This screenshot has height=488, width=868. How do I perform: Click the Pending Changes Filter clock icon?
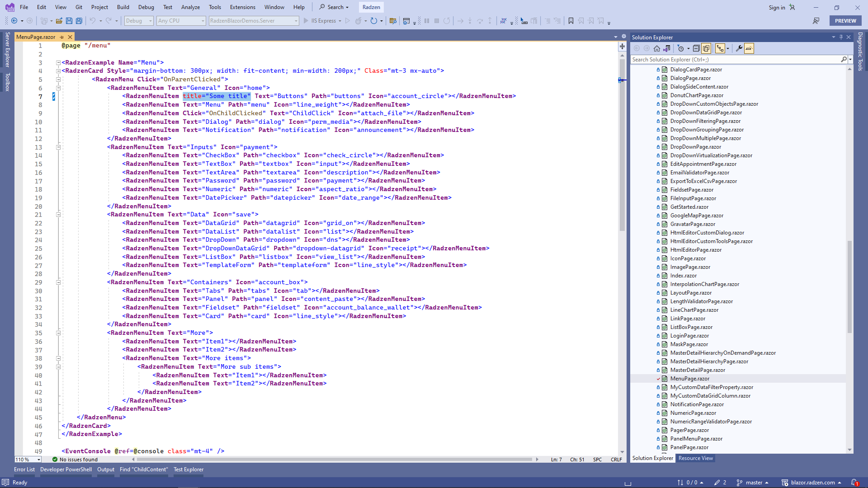680,48
